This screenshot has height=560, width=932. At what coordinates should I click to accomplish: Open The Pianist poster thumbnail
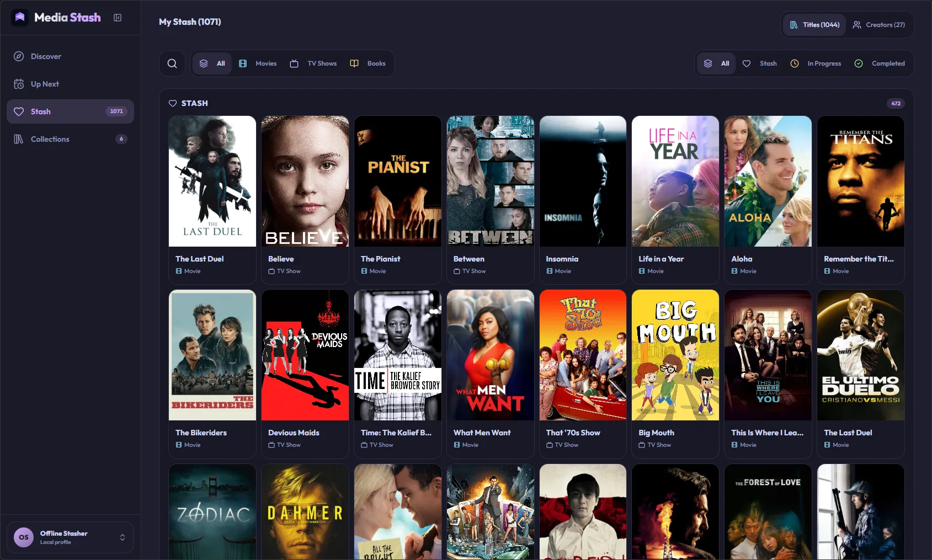[x=398, y=181]
